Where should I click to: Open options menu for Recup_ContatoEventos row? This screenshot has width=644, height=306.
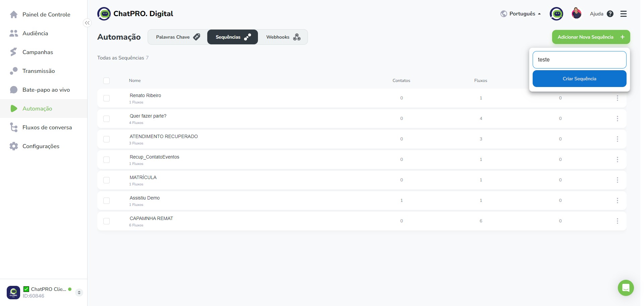click(x=617, y=160)
